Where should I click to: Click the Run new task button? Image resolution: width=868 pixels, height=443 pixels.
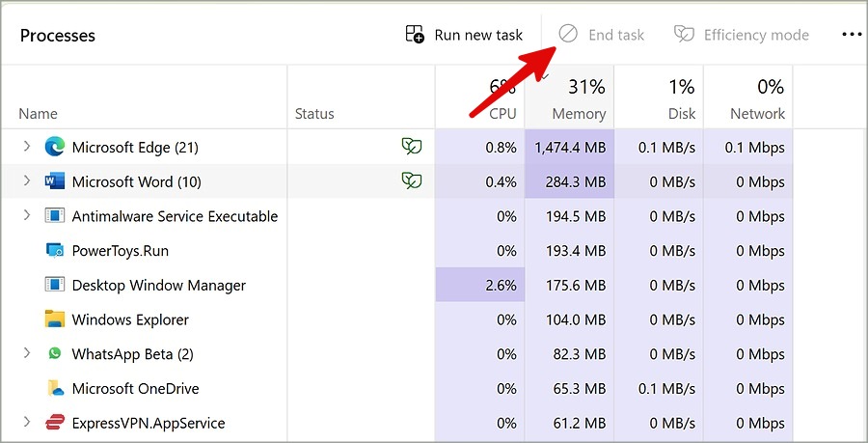tap(464, 35)
